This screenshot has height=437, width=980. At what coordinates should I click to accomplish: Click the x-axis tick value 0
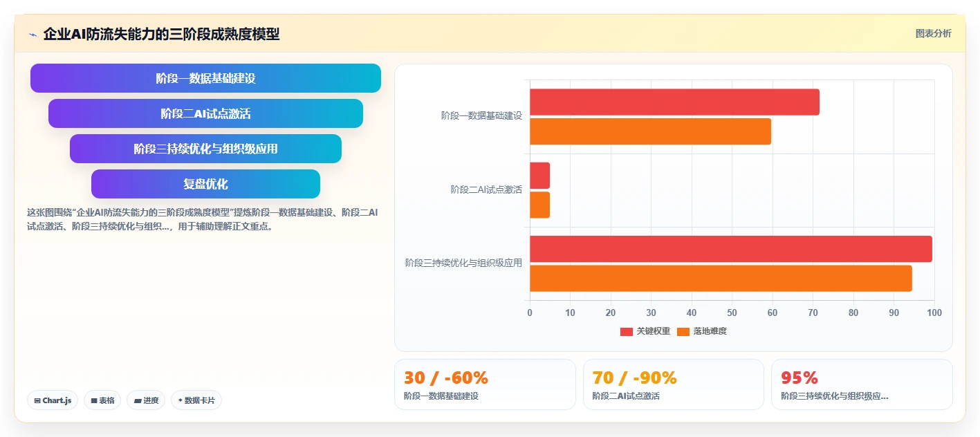(x=530, y=313)
